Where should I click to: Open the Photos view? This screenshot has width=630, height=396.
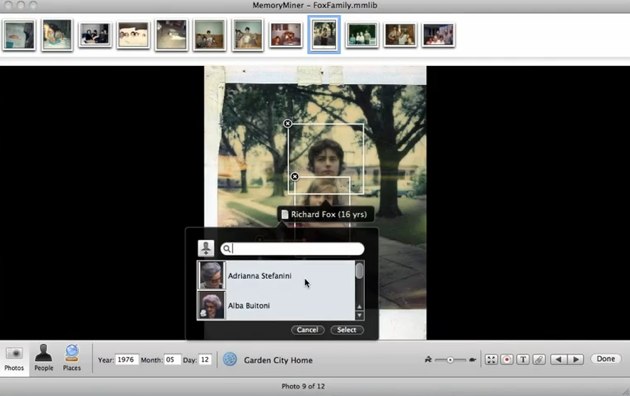pos(14,359)
